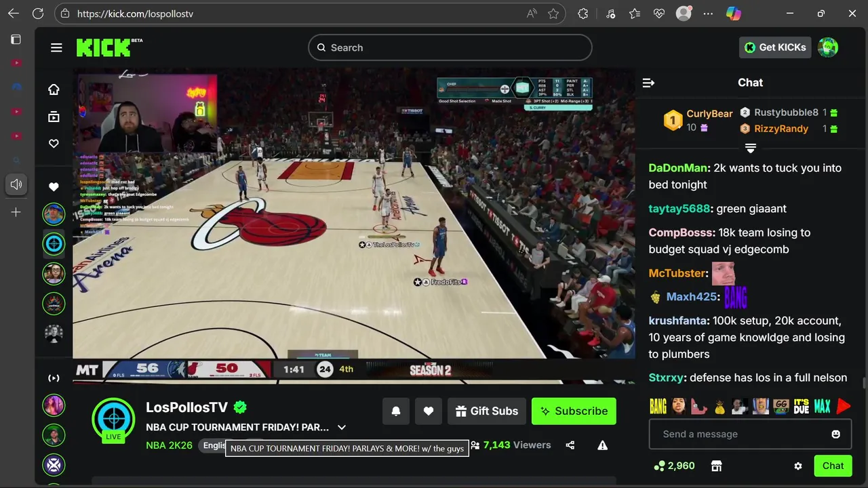Image resolution: width=868 pixels, height=488 pixels.
Task: Open the NBA 2K26 category link
Action: [x=169, y=445]
